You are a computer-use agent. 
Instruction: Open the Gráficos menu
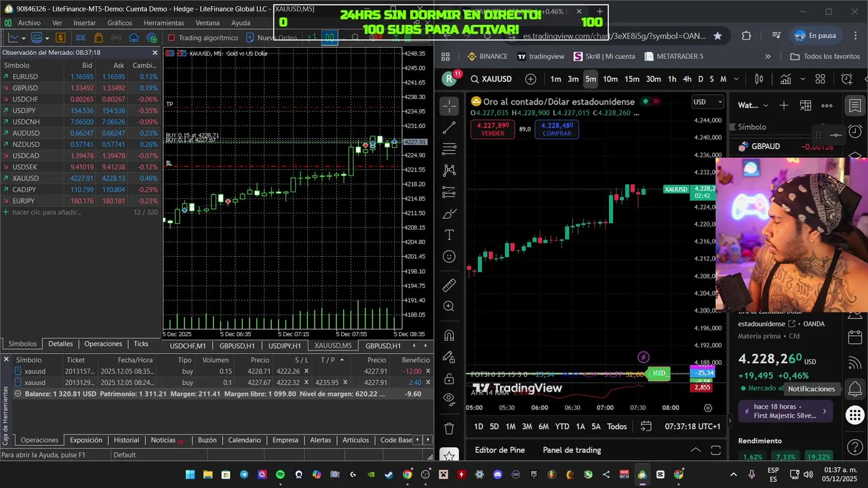[120, 23]
